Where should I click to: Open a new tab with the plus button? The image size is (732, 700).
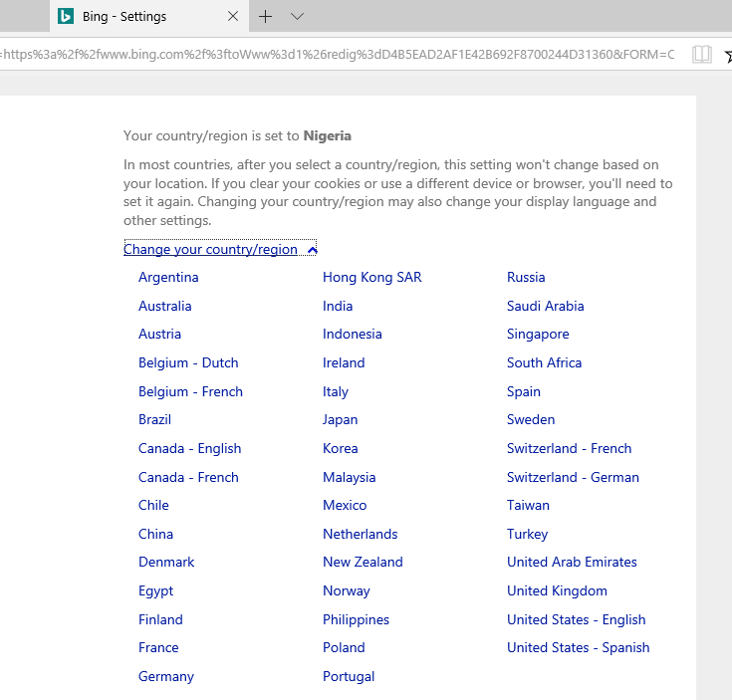coord(265,17)
